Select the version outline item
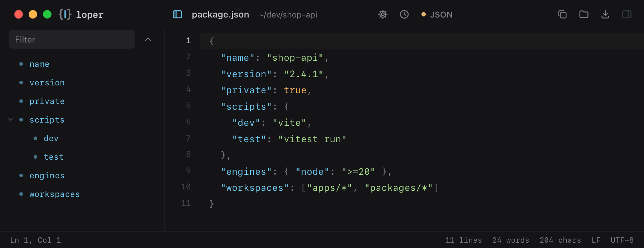The image size is (644, 248). 47,83
